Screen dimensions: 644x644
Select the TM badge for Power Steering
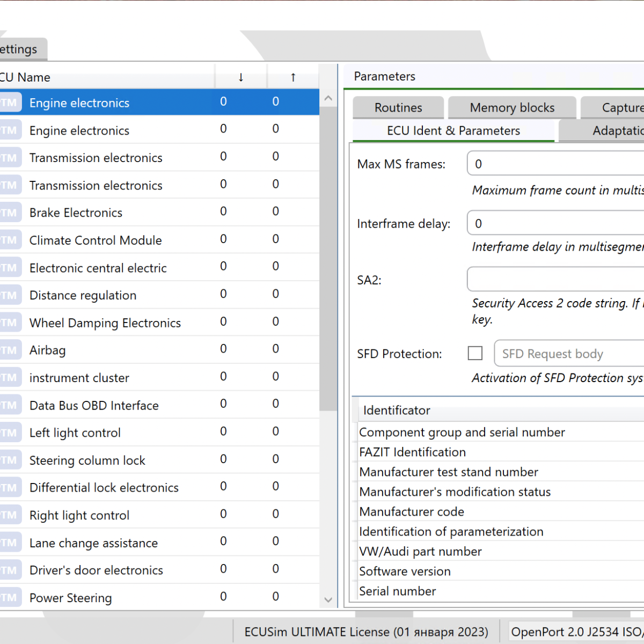click(10, 598)
